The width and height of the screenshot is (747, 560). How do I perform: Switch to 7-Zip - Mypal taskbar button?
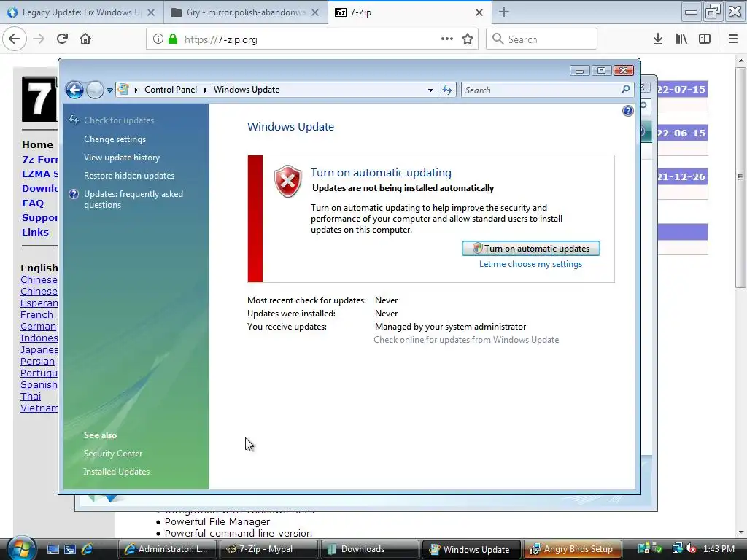point(268,549)
